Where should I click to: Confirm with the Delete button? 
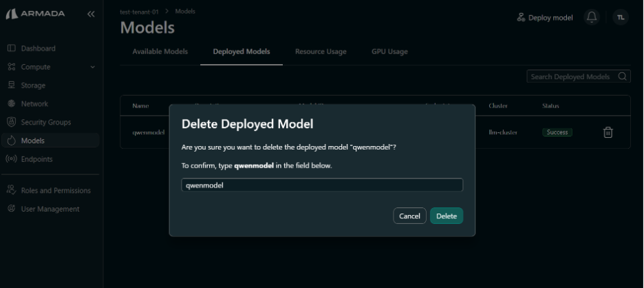[447, 216]
